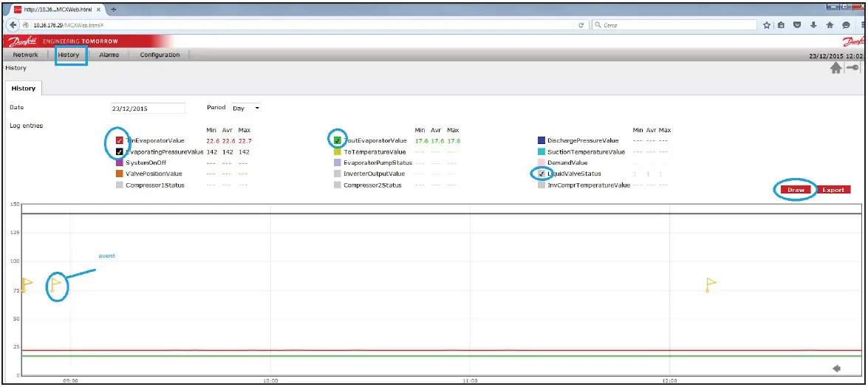The height and width of the screenshot is (387, 868).
Task: Open the bookmarks list icon
Action: (x=781, y=25)
